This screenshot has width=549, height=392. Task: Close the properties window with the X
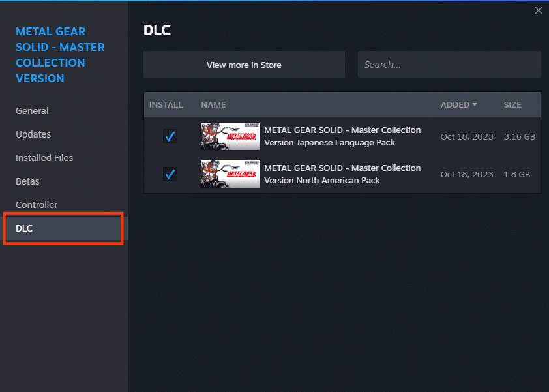(x=538, y=10)
